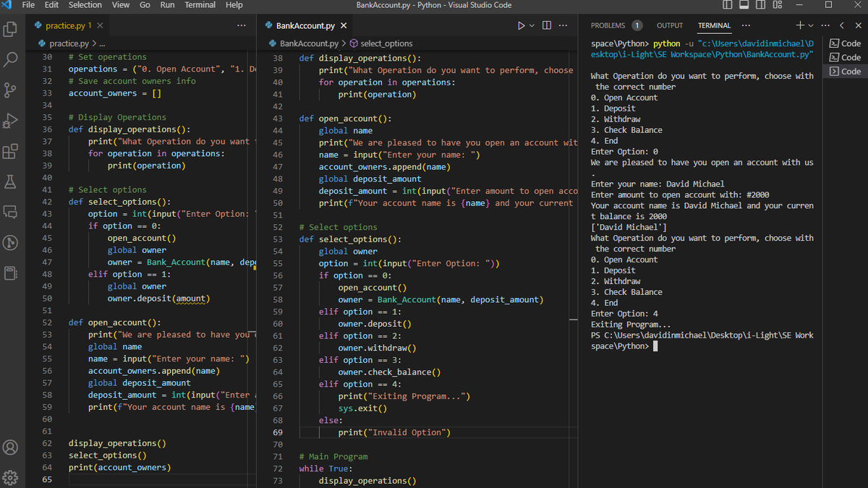Open Customize Layout button
Viewport: 868px width, 488px height.
778,5
